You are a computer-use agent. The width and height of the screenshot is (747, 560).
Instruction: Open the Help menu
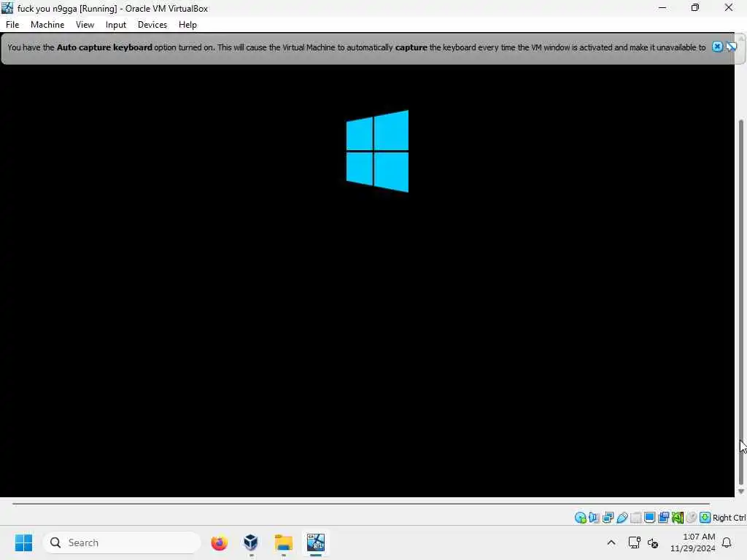tap(187, 25)
